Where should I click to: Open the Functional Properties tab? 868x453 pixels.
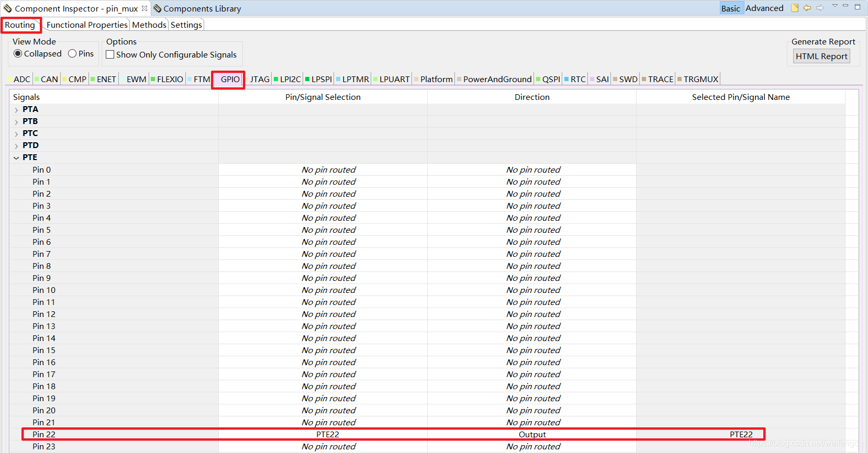point(87,25)
